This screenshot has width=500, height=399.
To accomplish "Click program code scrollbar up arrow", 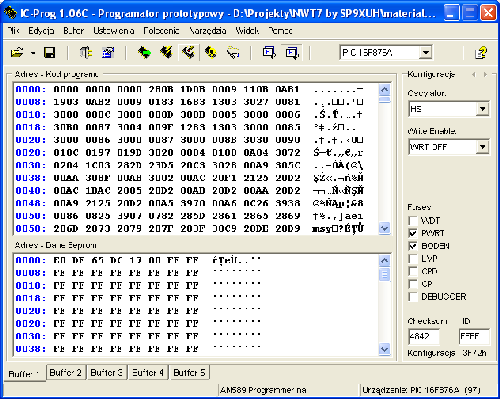I will click(385, 89).
